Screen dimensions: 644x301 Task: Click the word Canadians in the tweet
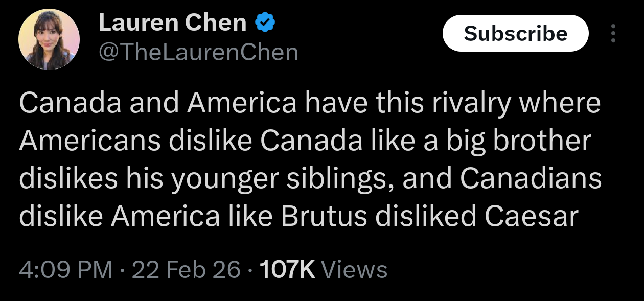coord(530,179)
